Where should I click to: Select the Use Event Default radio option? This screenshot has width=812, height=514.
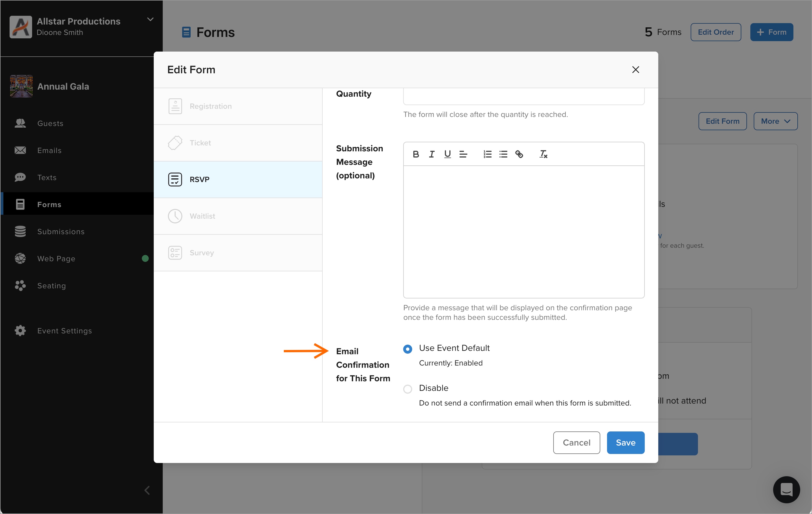[408, 349]
